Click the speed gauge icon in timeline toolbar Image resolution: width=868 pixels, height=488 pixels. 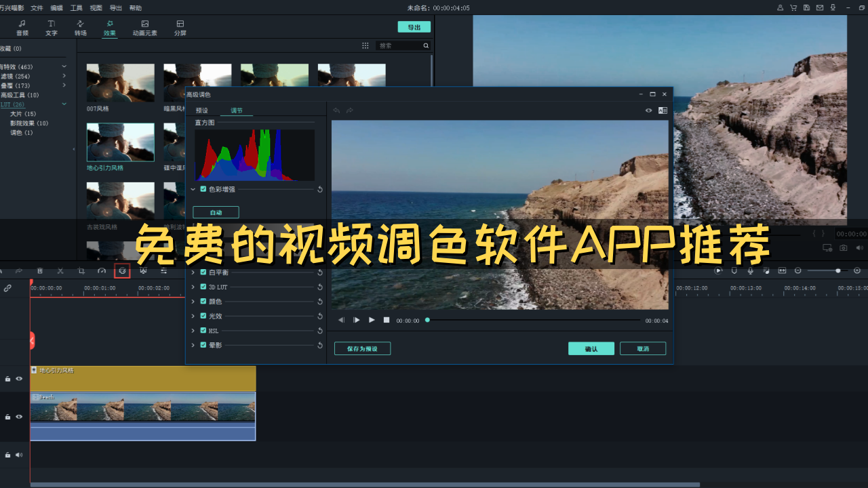(x=102, y=270)
